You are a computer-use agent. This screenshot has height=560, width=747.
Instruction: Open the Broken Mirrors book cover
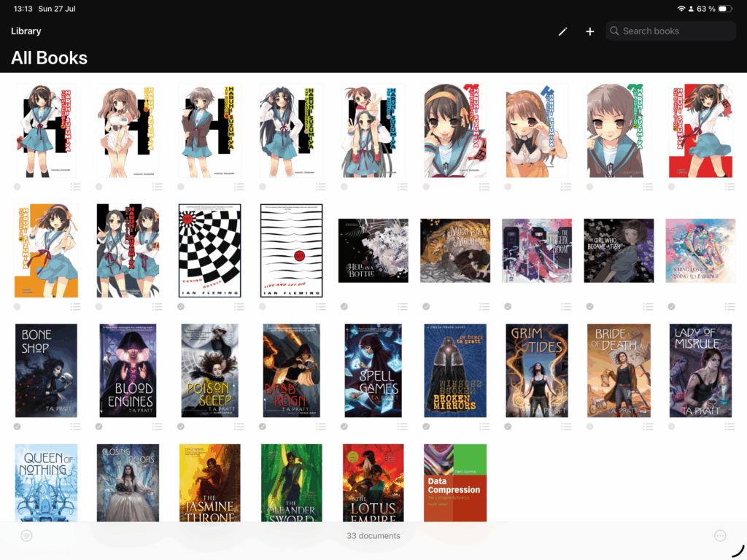455,370
